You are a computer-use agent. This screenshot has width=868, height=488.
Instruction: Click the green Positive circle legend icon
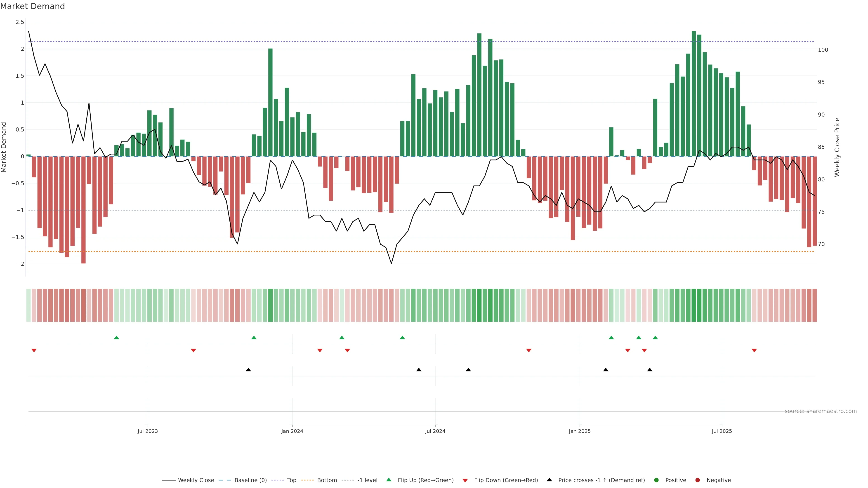coord(656,480)
